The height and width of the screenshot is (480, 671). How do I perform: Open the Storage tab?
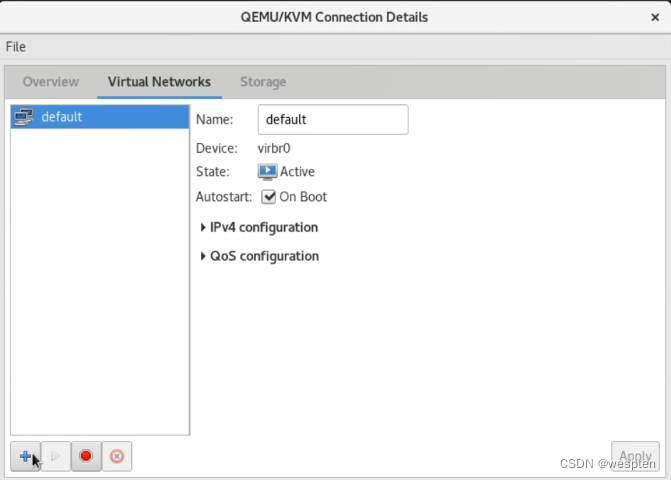[x=263, y=82]
